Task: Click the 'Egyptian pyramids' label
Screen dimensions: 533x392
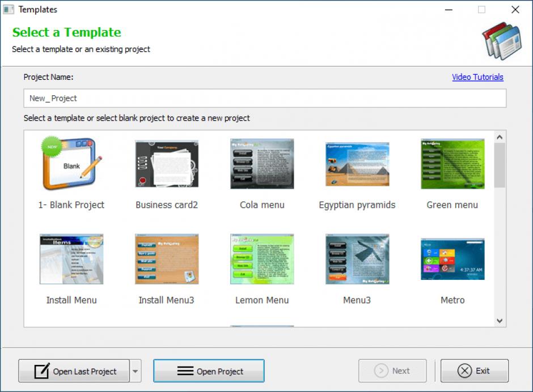Action: 357,205
